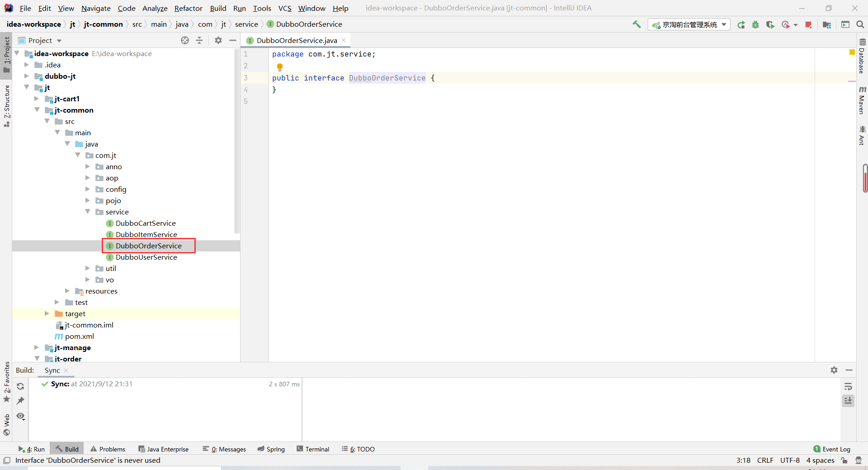Open the Event Log
The height and width of the screenshot is (470, 868).
pyautogui.click(x=832, y=449)
